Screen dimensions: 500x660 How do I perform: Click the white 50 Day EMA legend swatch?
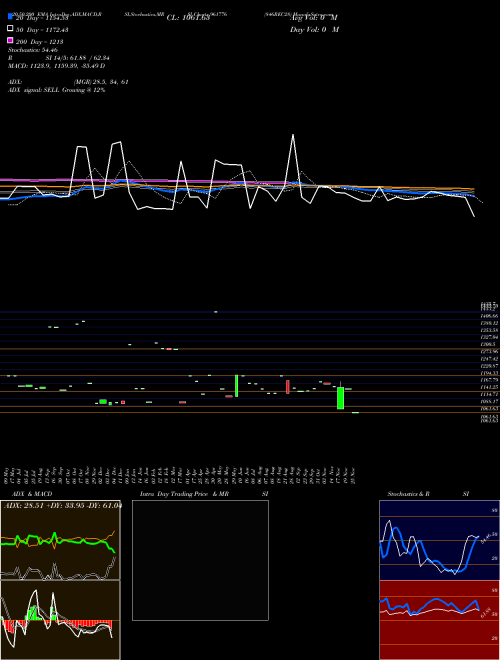10,28
